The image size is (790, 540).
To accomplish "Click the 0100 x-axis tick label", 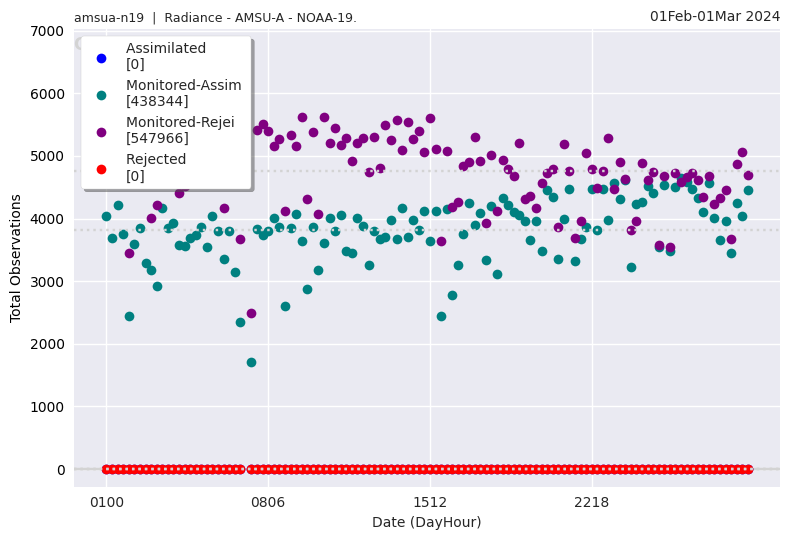I will click(106, 502).
